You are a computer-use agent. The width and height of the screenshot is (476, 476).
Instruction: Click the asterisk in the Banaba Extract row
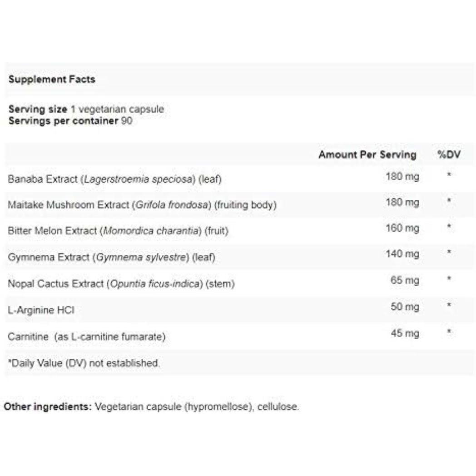[x=449, y=174]
